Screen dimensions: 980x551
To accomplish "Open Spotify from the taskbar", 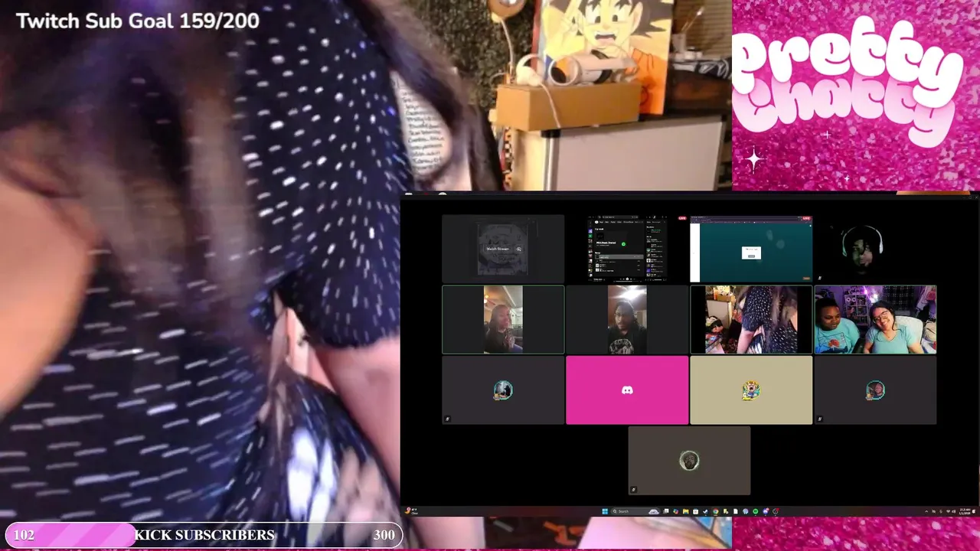I will click(756, 511).
